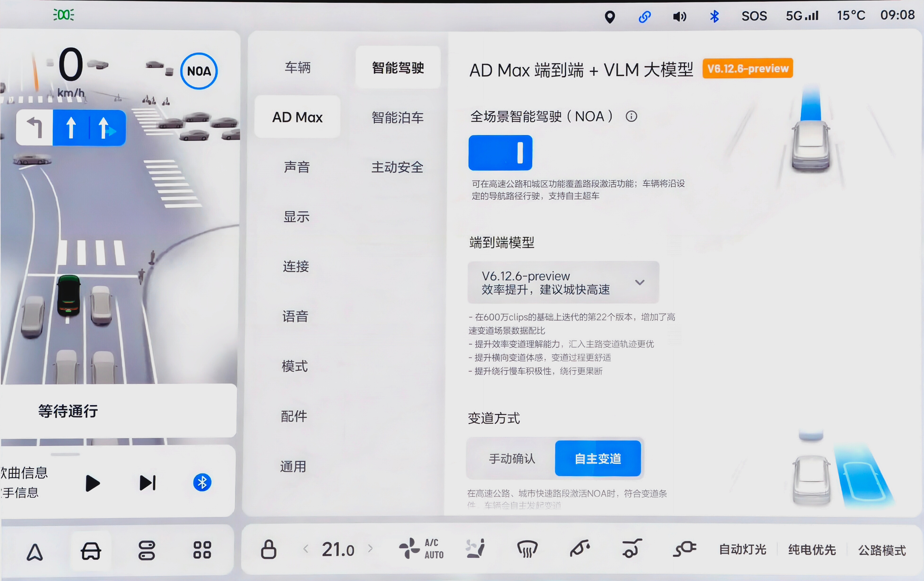
Task: Open the navigation arrow icon in dock
Action: (x=35, y=552)
